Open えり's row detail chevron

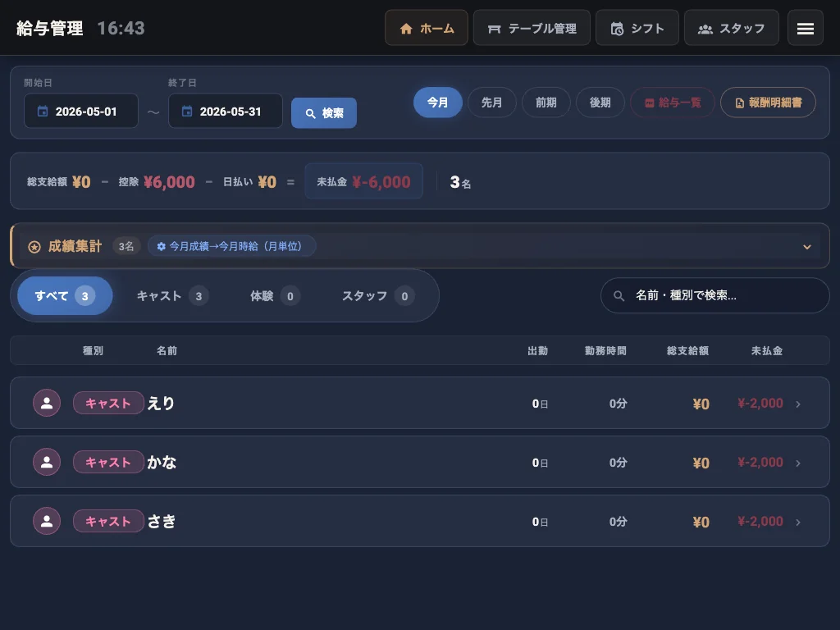(798, 404)
